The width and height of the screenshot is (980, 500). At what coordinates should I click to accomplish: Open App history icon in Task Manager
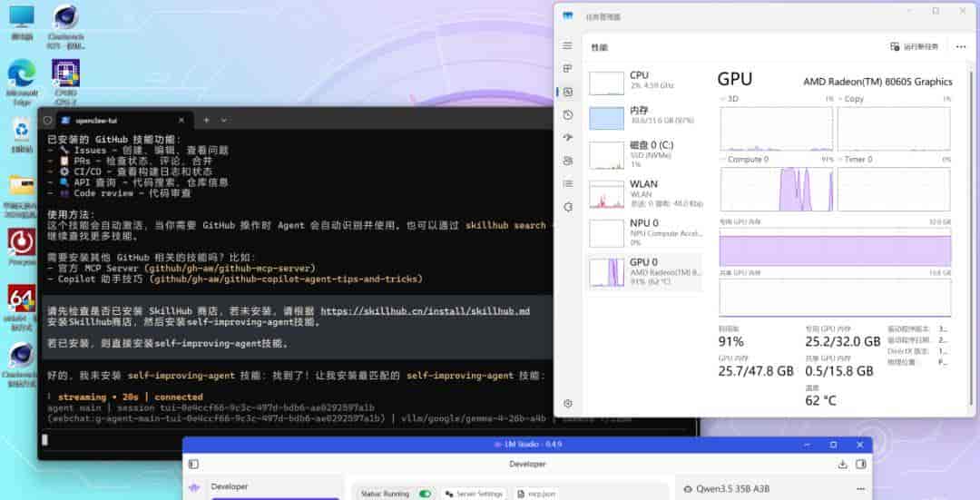click(x=567, y=115)
